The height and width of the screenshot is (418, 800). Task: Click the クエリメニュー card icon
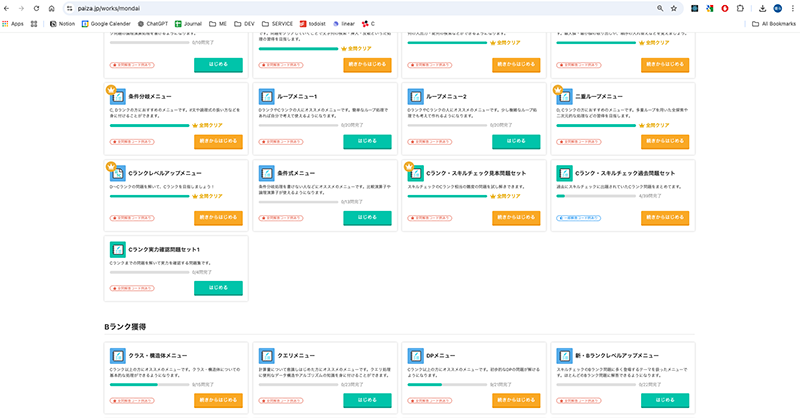pos(266,355)
